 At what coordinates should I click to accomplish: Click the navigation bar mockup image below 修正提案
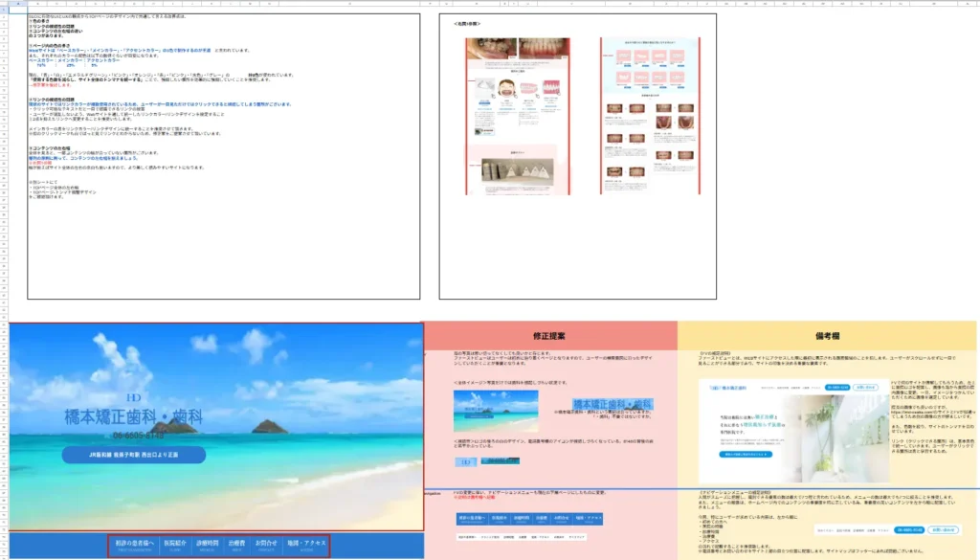click(x=528, y=519)
